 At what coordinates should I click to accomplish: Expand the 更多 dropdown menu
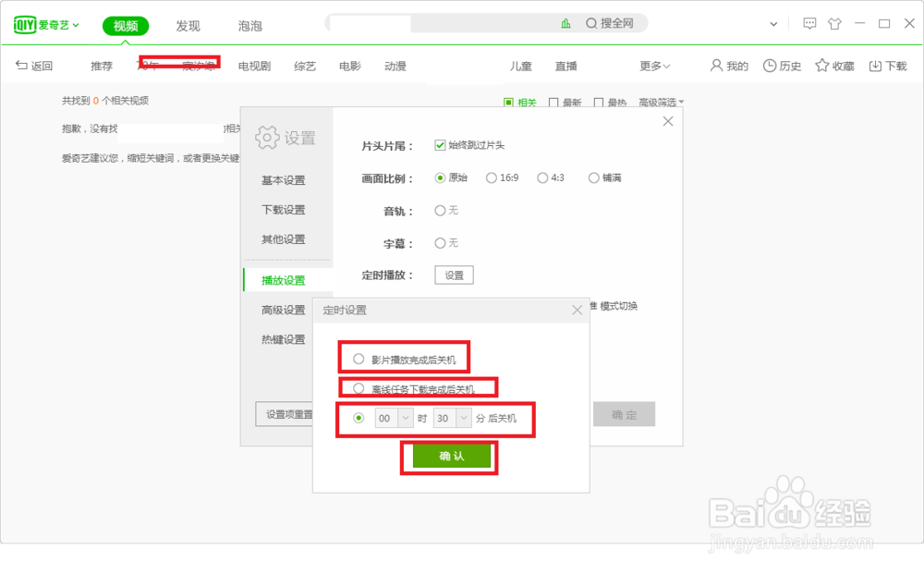654,66
